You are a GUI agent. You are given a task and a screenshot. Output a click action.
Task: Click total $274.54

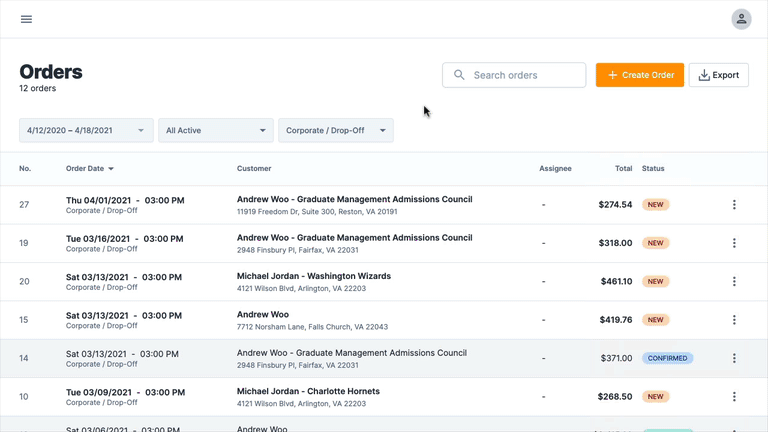(x=615, y=205)
